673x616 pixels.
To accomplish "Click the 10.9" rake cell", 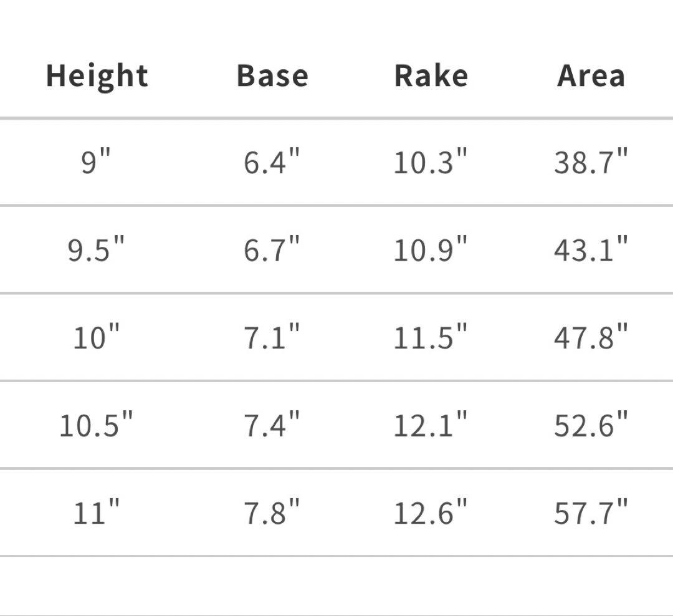I will point(431,250).
